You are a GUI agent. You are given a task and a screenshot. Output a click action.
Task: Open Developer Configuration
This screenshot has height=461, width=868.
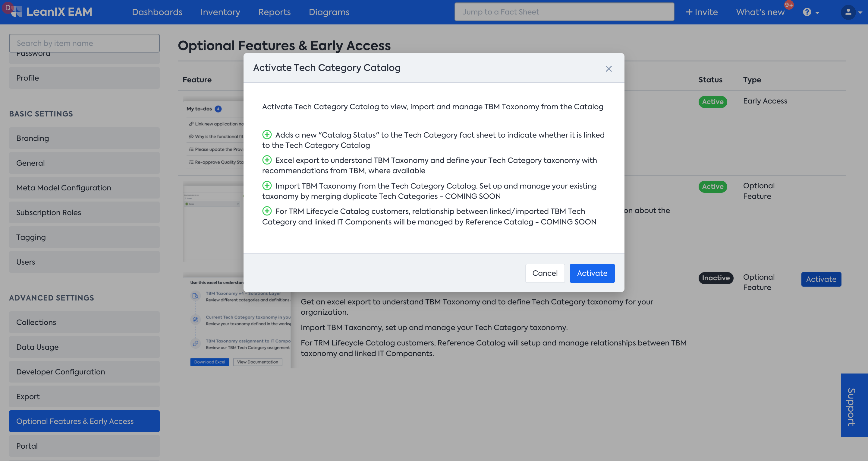tap(84, 372)
